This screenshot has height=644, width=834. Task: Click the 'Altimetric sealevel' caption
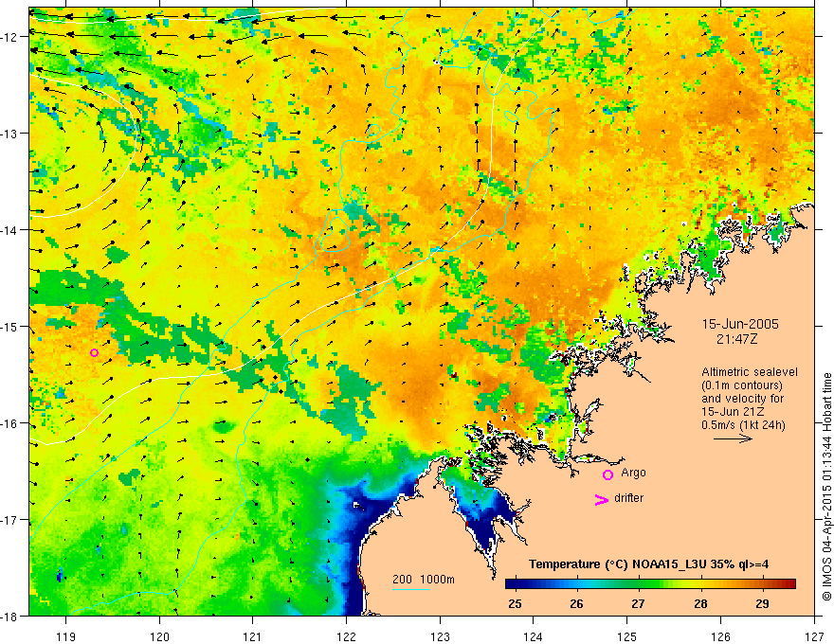pos(750,372)
